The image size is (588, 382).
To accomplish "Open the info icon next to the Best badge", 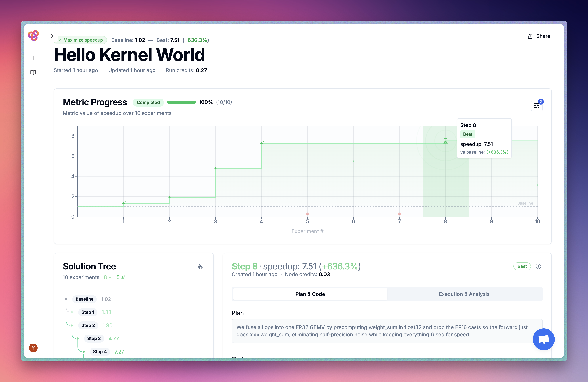I will click(539, 266).
